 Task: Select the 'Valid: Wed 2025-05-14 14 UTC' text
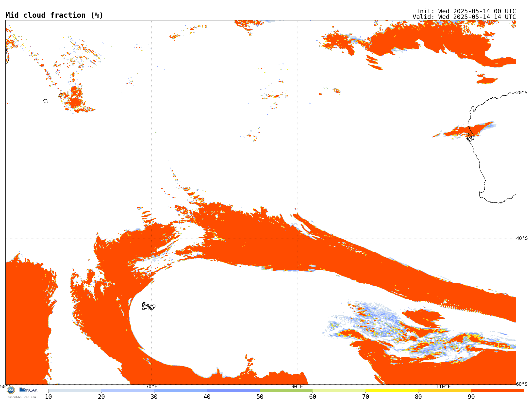[x=464, y=17]
